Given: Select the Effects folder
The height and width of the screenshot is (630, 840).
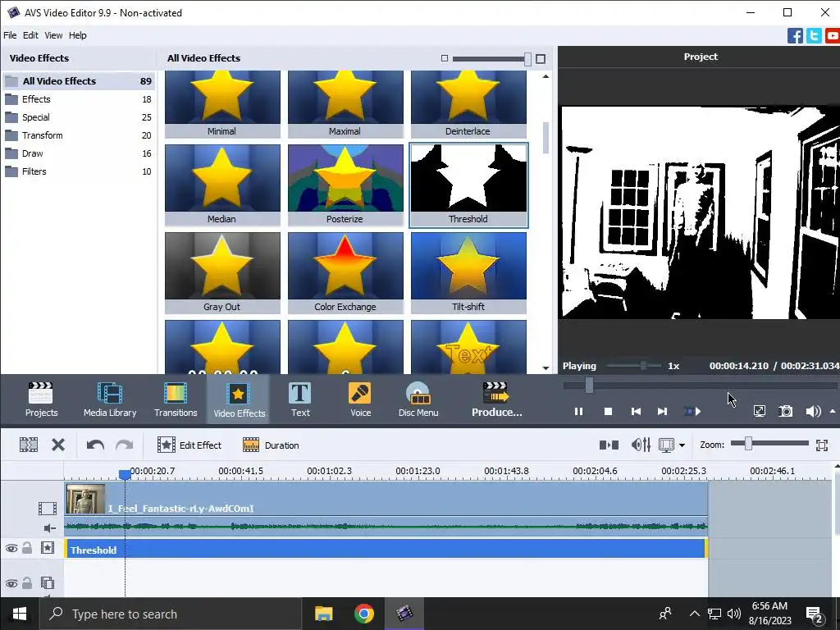Looking at the screenshot, I should pos(78,99).
